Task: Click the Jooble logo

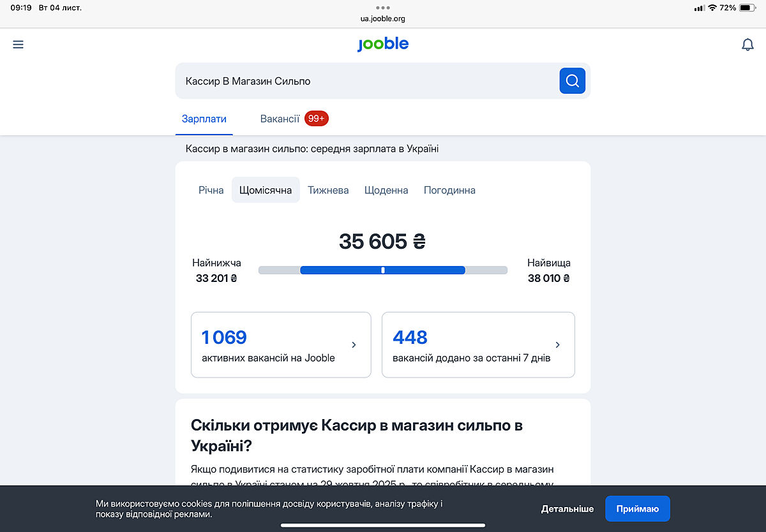Action: (x=383, y=44)
